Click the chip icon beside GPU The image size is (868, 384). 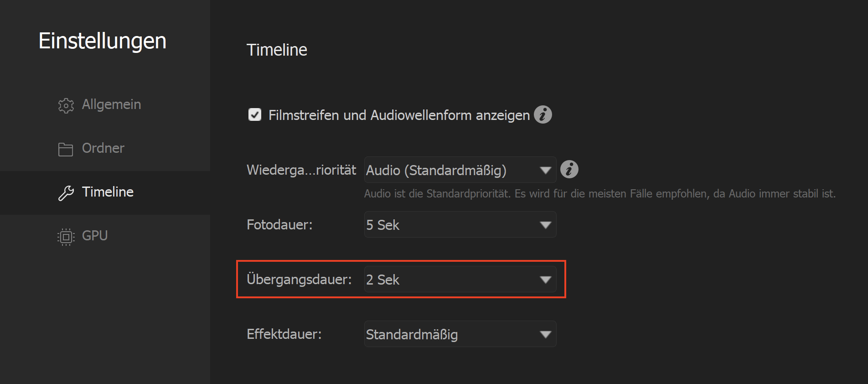click(x=66, y=237)
